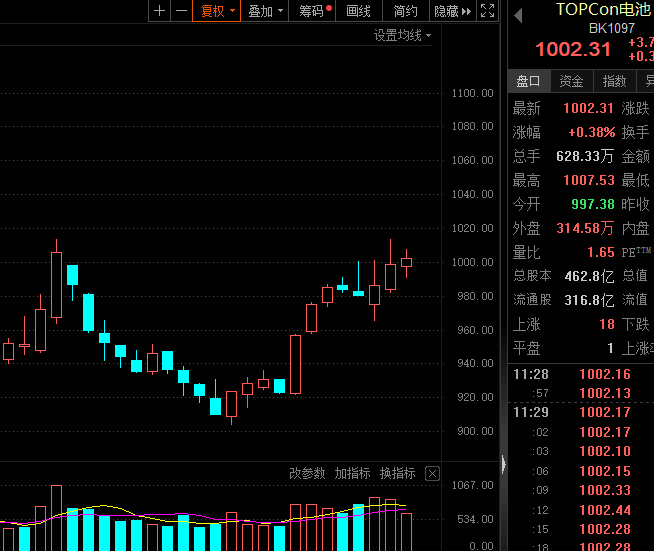Toggle 简约 simplified mode
The width and height of the screenshot is (654, 551).
405,11
